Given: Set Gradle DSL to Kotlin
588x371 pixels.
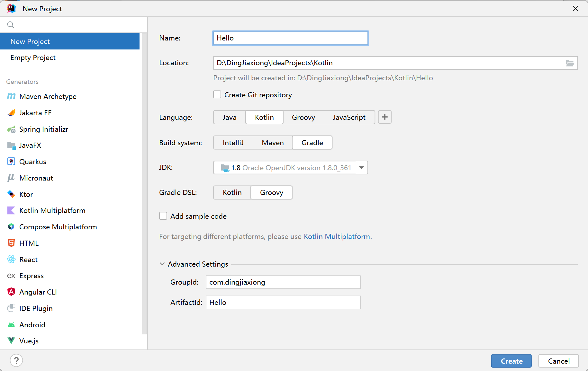Looking at the screenshot, I should click(x=232, y=192).
